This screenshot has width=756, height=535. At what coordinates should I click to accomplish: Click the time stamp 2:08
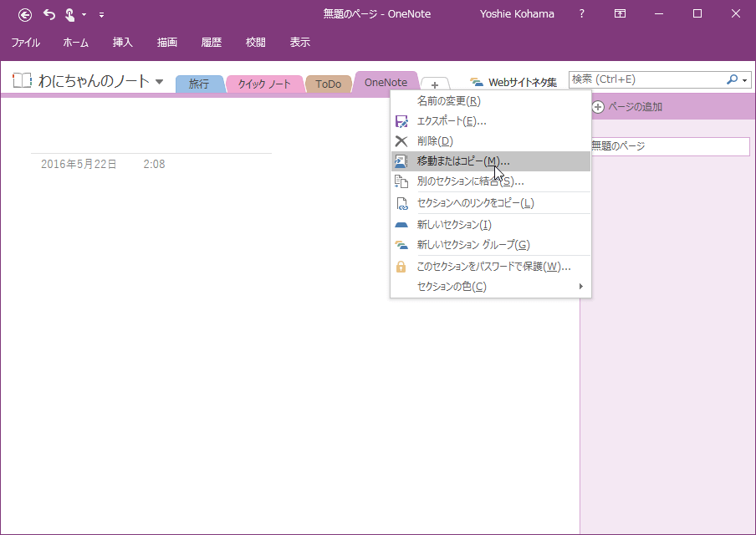point(154,165)
